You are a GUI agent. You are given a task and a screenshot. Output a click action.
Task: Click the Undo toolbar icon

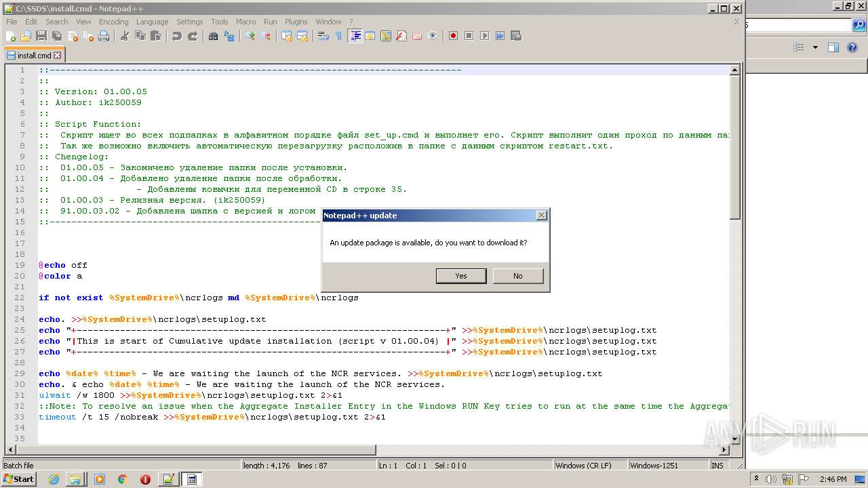(x=176, y=36)
